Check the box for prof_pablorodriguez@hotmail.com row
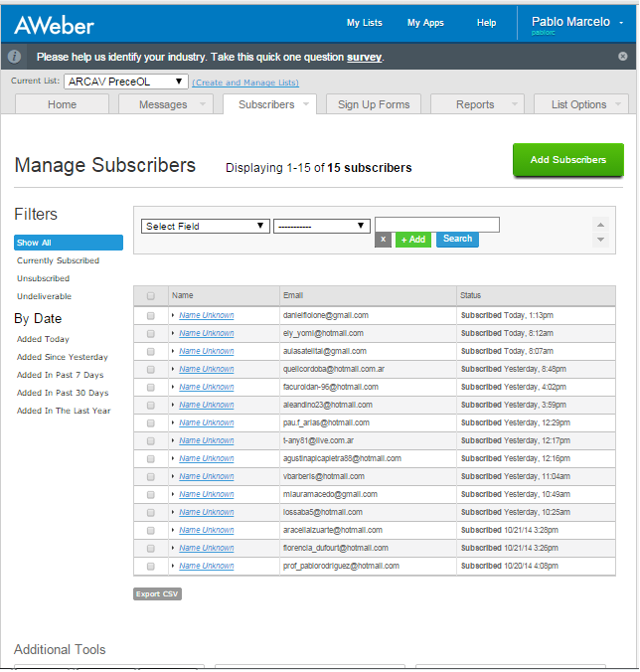 coord(150,567)
